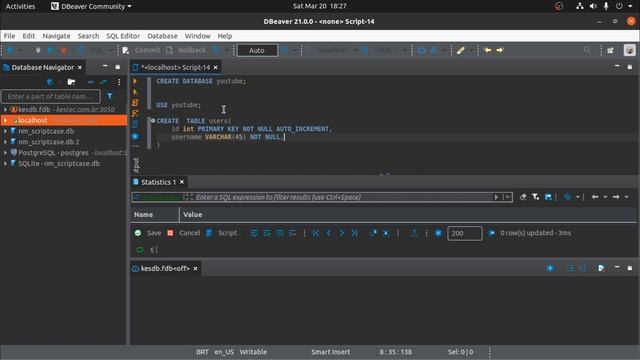Click the custom filters funnel icon in results panel
The image size is (640, 360).
coord(536,197)
